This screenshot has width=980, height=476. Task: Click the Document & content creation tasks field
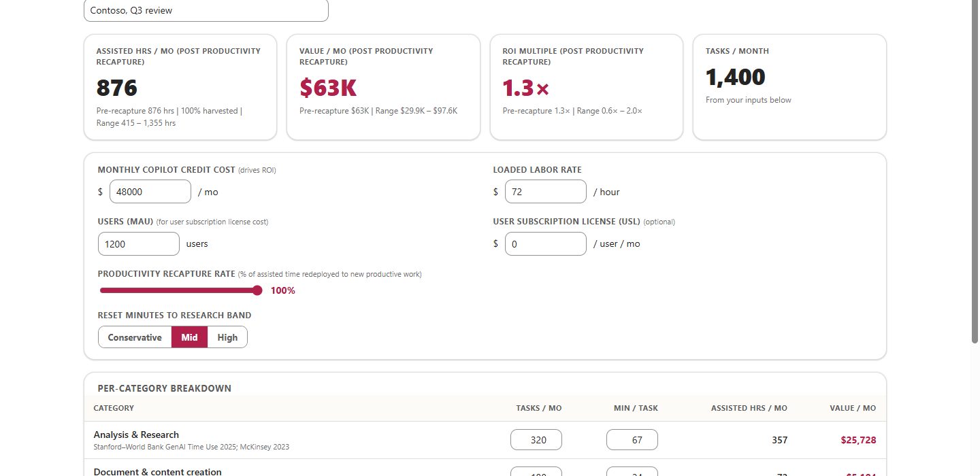536,471
